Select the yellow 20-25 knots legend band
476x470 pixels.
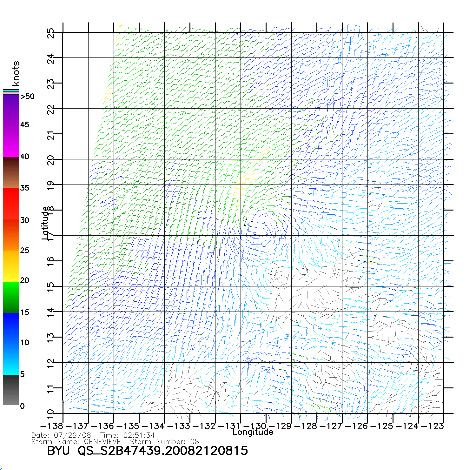11,266
